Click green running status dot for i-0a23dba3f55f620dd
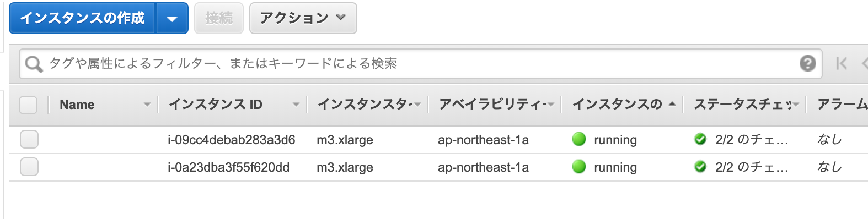868x219 pixels. 579,166
